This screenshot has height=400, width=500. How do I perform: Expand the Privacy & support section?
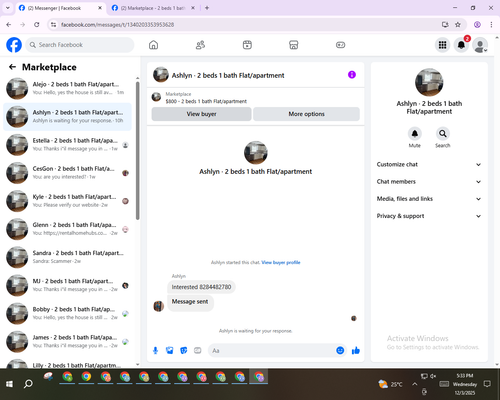pos(429,216)
